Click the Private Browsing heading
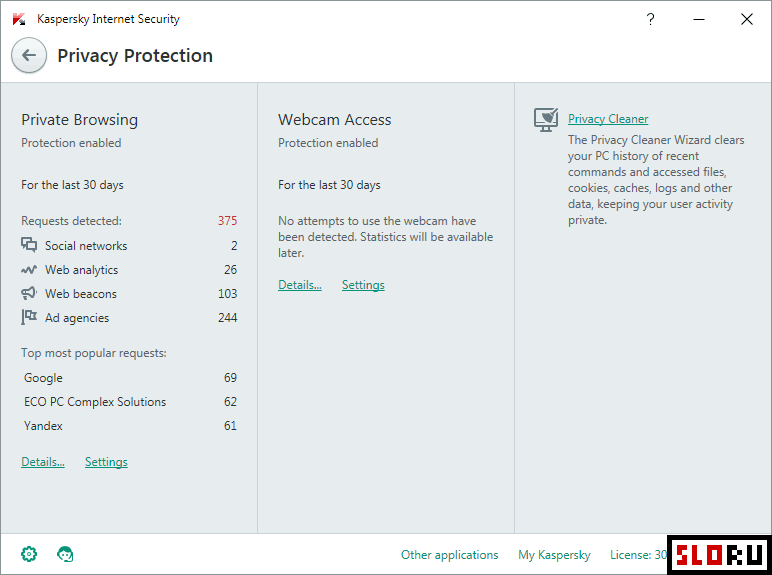 click(x=79, y=120)
